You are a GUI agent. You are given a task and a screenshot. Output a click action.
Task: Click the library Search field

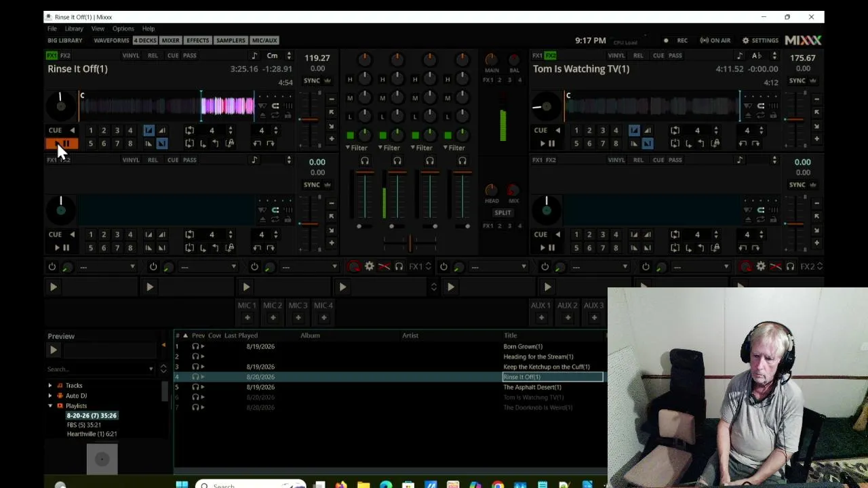click(x=100, y=369)
